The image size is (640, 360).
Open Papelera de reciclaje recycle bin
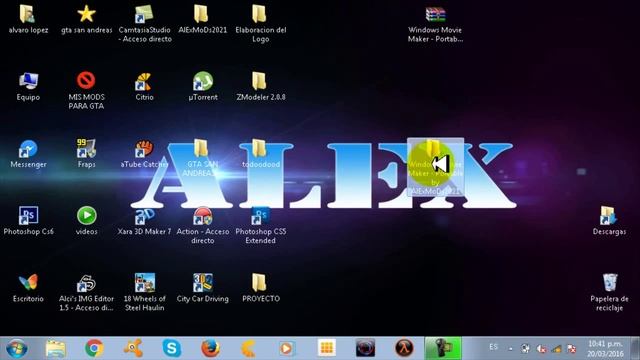(x=609, y=293)
